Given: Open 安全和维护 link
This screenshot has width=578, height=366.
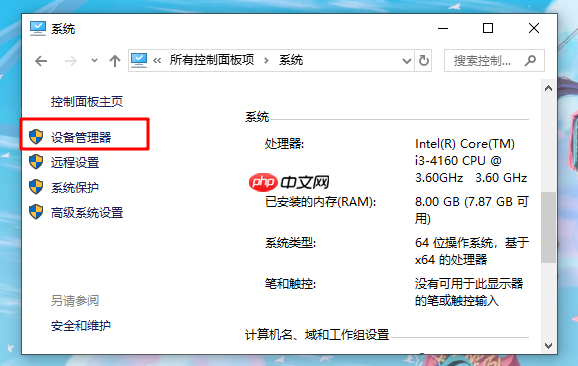Looking at the screenshot, I should [81, 325].
